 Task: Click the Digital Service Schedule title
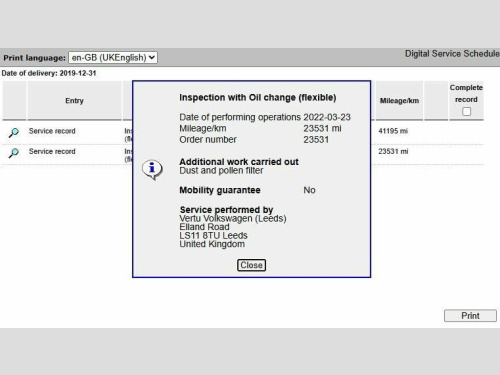(452, 54)
